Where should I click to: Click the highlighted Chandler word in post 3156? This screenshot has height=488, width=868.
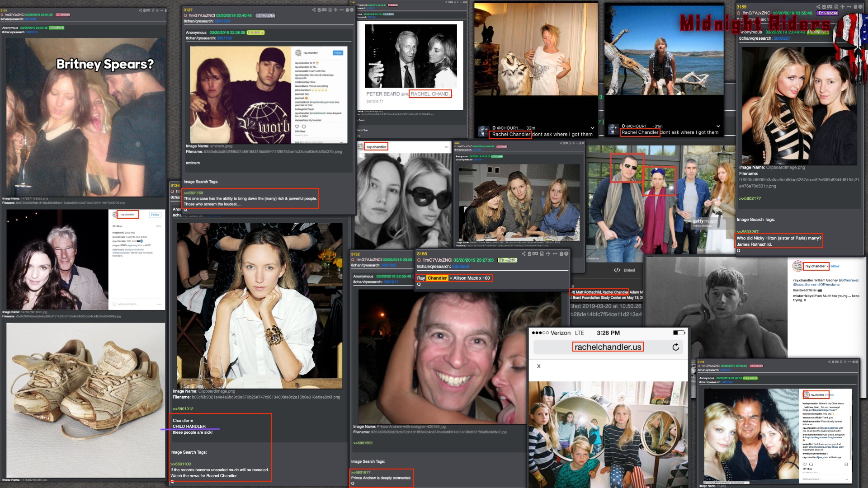coord(437,278)
